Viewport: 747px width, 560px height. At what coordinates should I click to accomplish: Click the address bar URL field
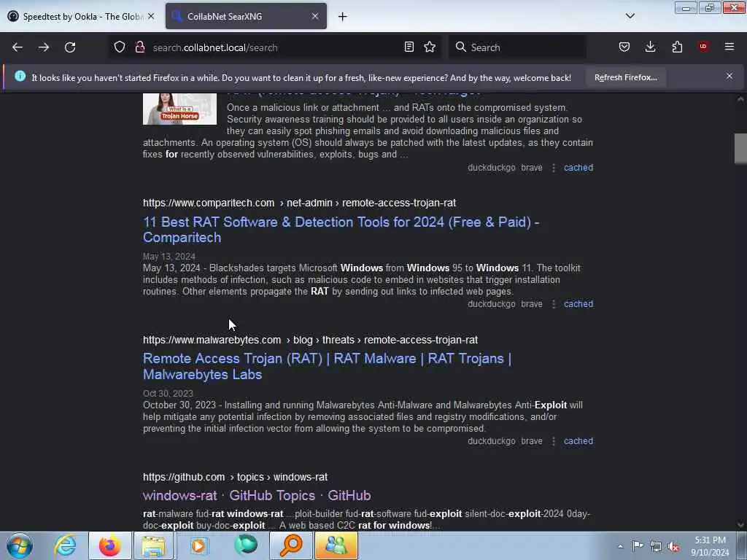coord(274,47)
